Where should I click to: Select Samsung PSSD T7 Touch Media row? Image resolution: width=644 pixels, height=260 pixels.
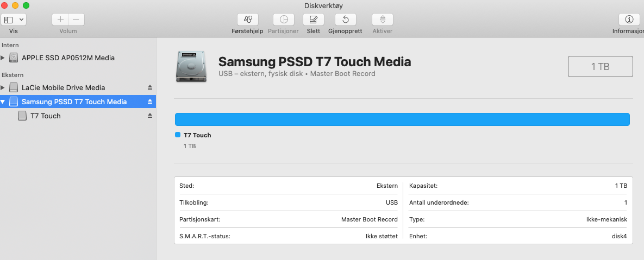coord(78,102)
